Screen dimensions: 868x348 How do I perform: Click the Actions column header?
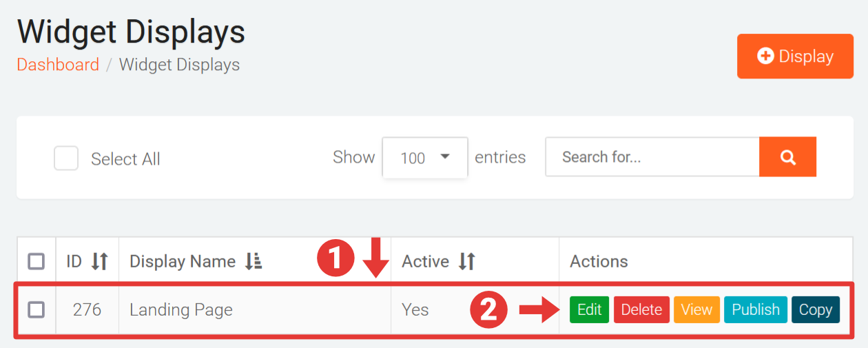coord(599,261)
